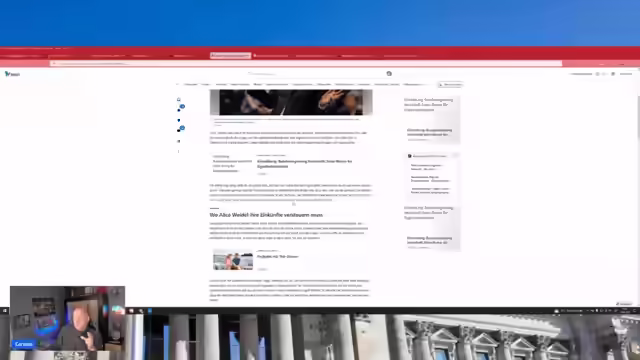Click the blue taskbar app icon
Viewport: 640px width, 360px height.
(x=149, y=311)
